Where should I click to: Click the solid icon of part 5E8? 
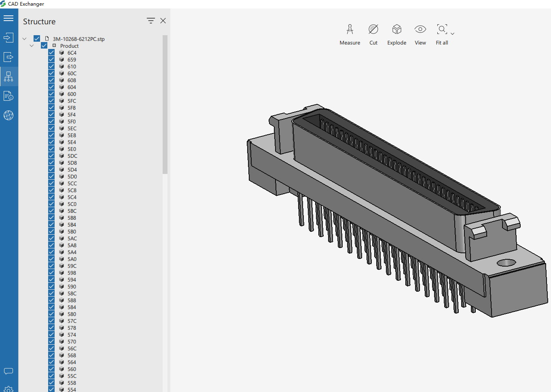(x=61, y=135)
